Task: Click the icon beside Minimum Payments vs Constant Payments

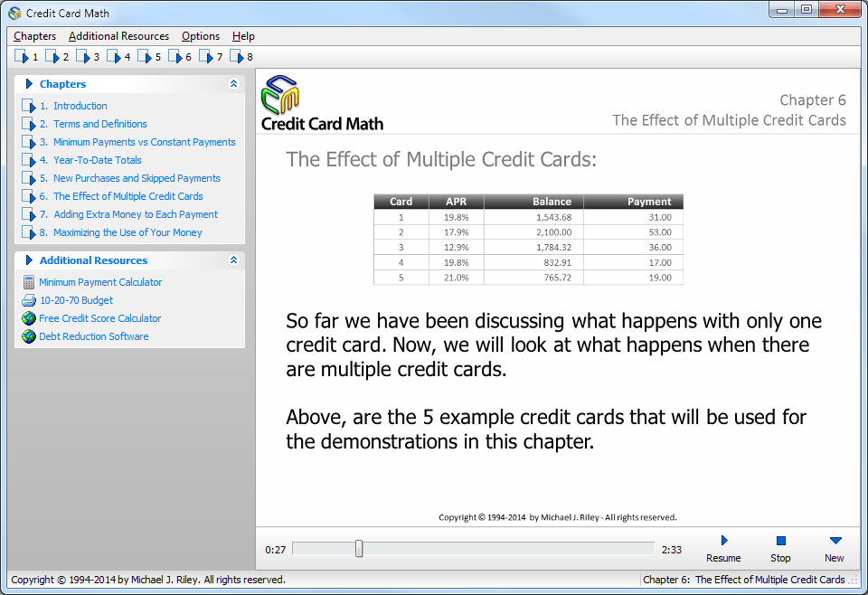Action: click(x=29, y=142)
